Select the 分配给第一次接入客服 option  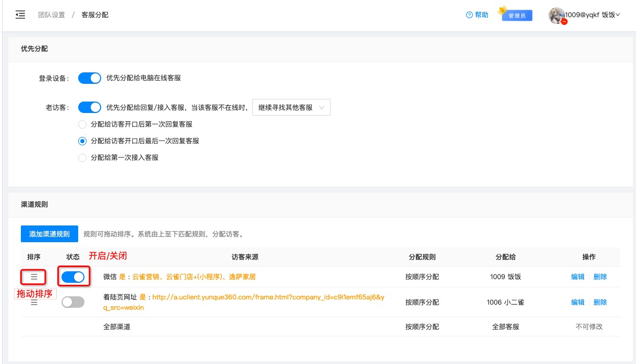pyautogui.click(x=82, y=157)
